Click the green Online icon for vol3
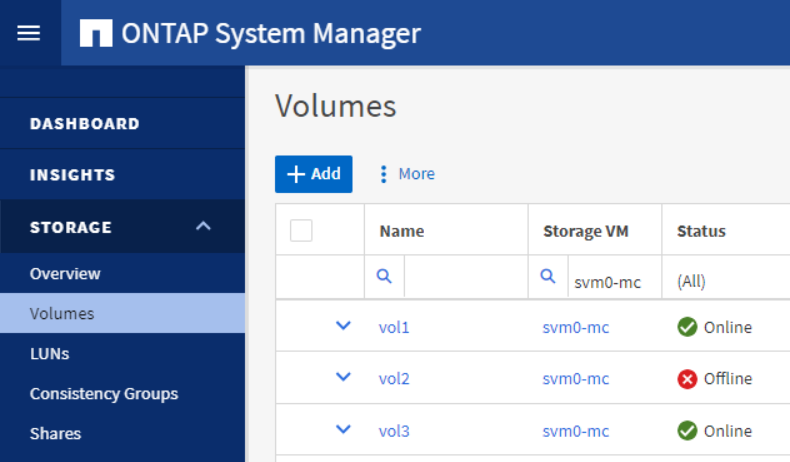This screenshot has width=790, height=462. (687, 431)
